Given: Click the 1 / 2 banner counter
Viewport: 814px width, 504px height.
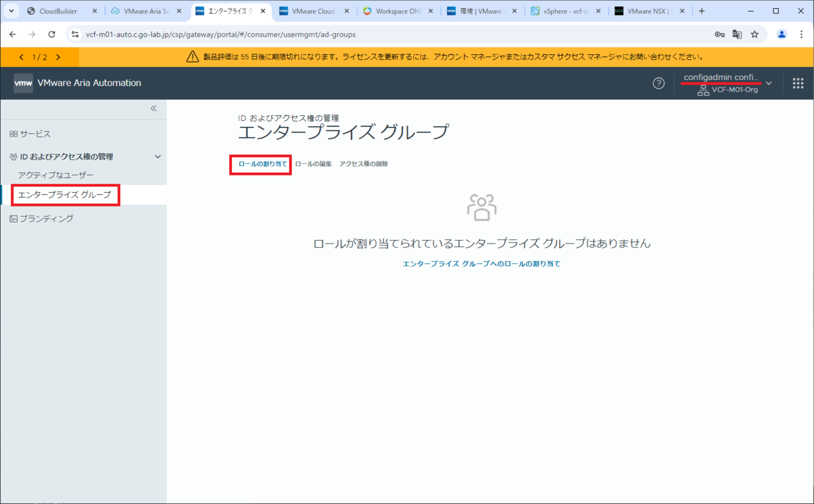Looking at the screenshot, I should [40, 57].
